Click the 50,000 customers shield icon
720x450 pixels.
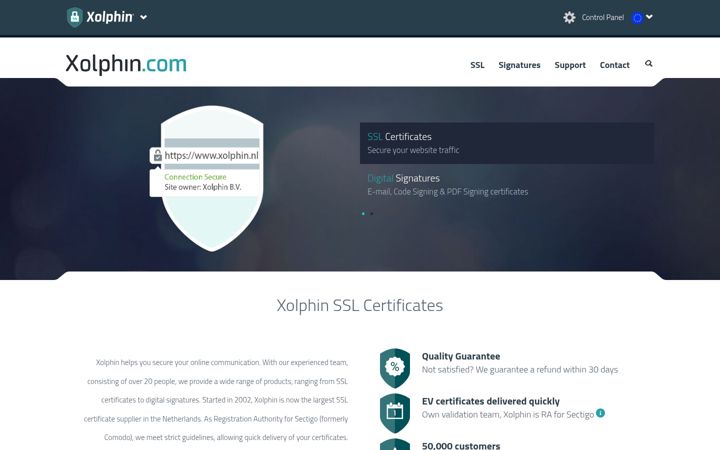(x=395, y=444)
